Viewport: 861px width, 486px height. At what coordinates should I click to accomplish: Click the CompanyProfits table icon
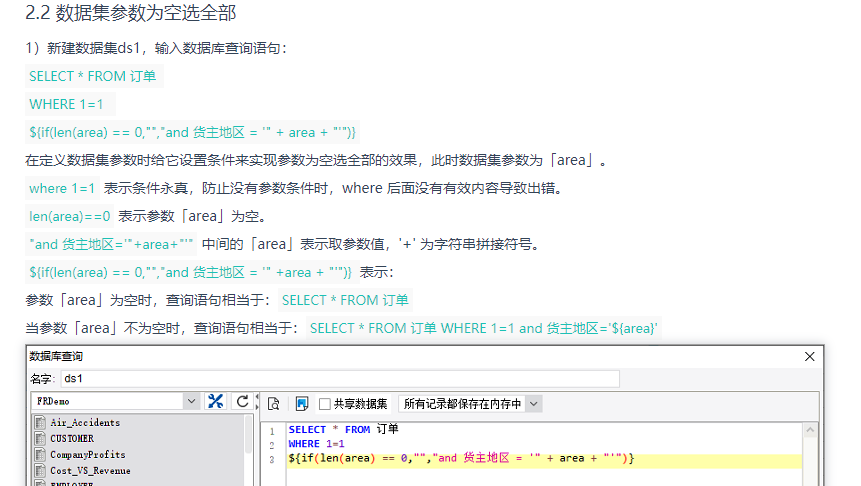(x=40, y=454)
